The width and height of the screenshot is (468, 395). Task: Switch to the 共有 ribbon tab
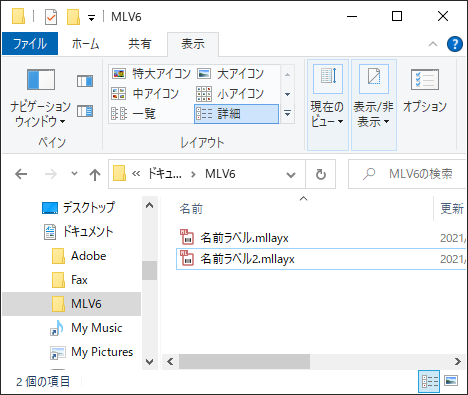point(140,44)
